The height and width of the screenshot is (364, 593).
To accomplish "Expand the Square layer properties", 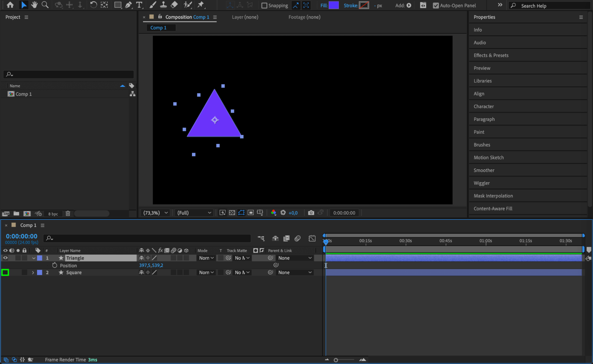I will point(33,272).
